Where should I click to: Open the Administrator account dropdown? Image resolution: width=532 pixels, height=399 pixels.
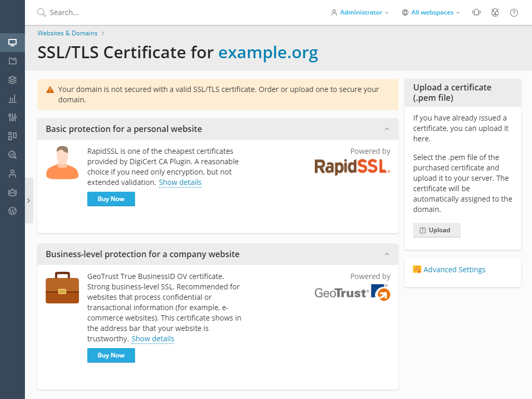[x=360, y=12]
